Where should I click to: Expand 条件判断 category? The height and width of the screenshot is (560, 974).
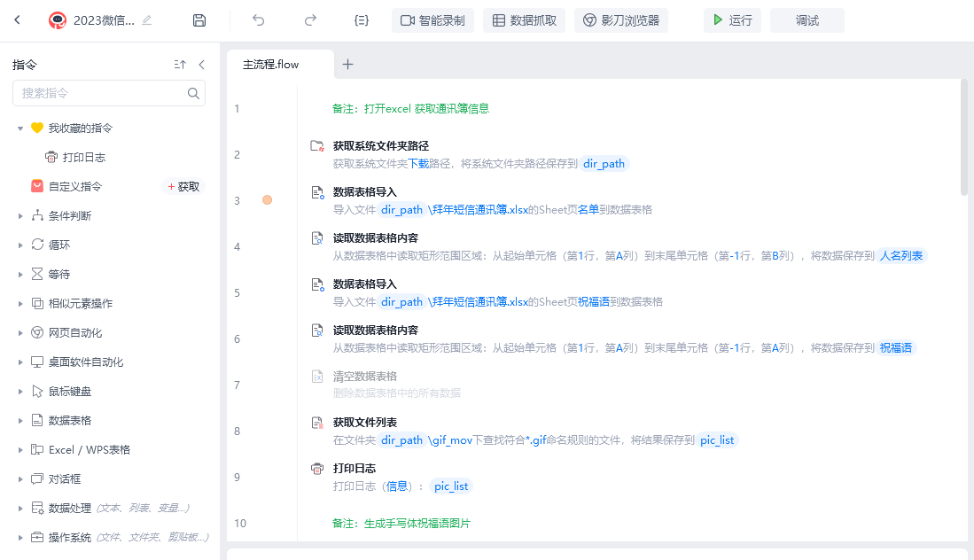20,216
